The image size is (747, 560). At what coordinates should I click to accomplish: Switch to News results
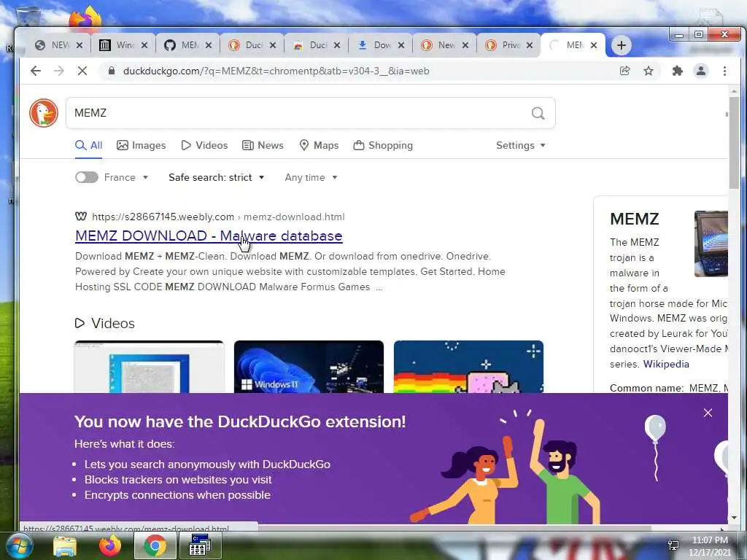click(x=263, y=145)
